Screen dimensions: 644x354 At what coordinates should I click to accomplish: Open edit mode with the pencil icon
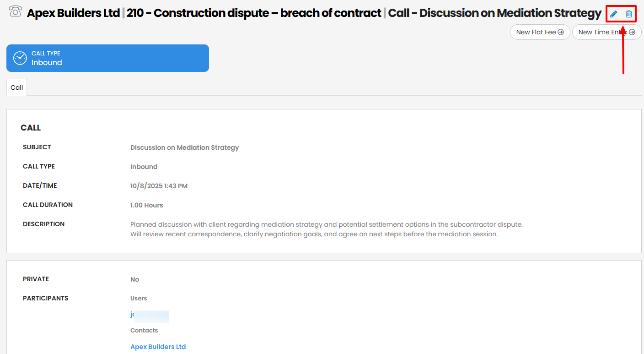pos(613,13)
